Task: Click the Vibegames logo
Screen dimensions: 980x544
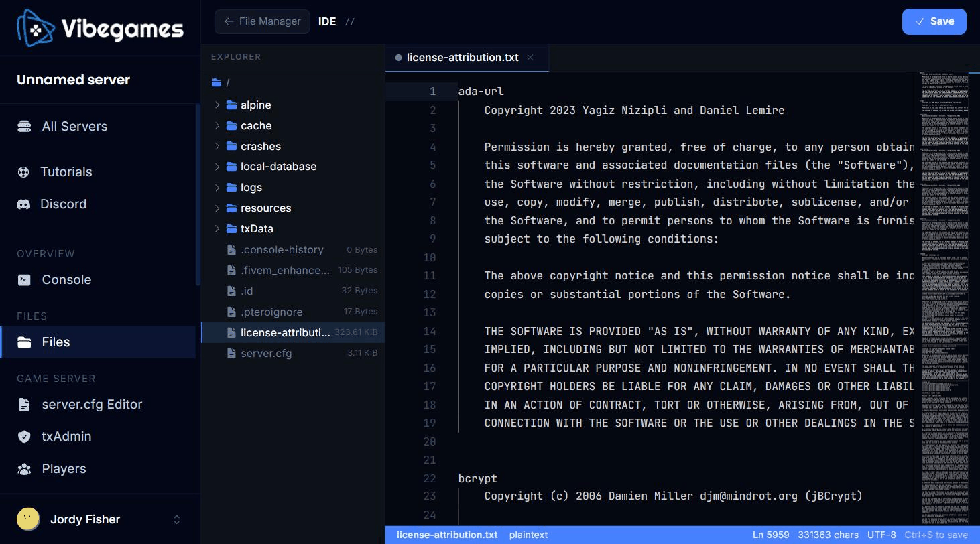Action: coord(100,28)
